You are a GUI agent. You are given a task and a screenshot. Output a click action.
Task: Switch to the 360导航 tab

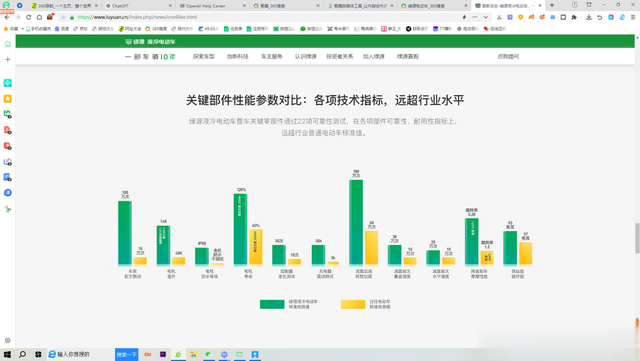(x=63, y=6)
